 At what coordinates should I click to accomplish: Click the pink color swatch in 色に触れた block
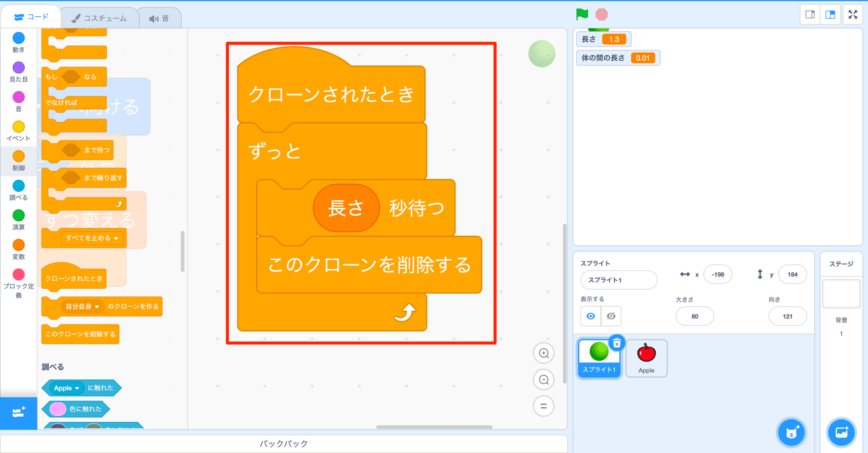pos(59,409)
